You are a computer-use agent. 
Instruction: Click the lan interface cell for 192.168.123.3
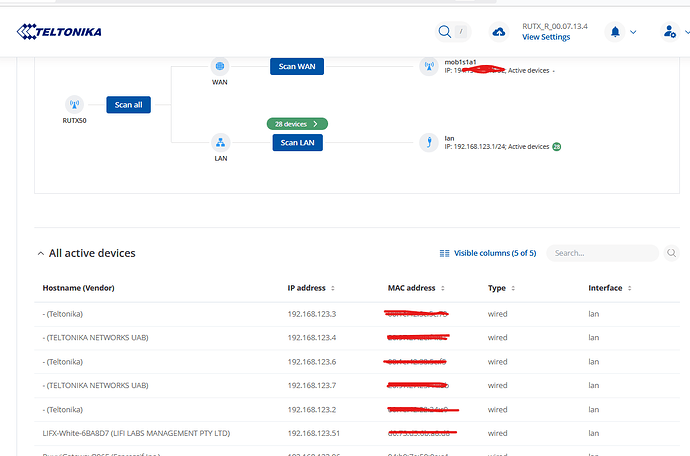click(x=594, y=314)
